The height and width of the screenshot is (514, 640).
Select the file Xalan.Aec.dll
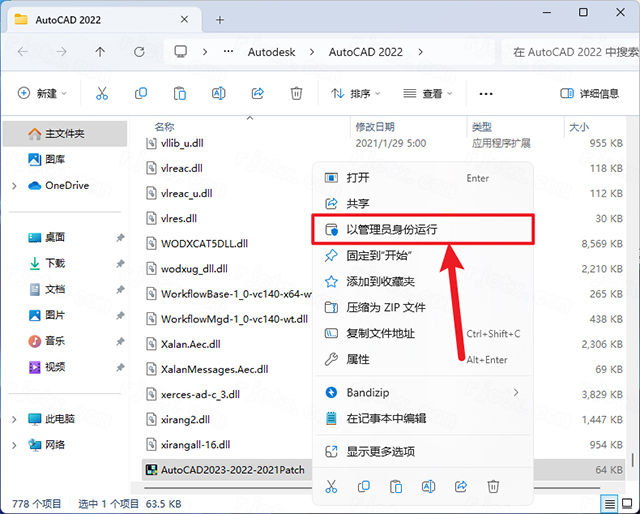(x=191, y=344)
